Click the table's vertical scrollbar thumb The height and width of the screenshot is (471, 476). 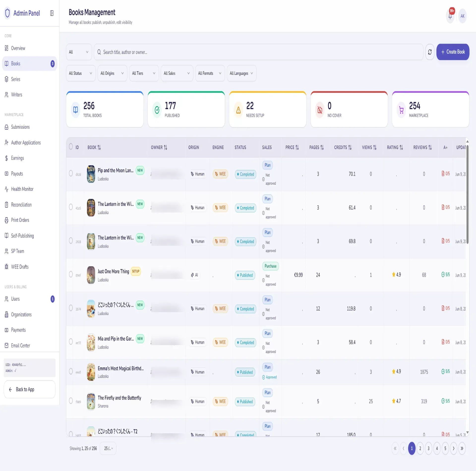(467, 194)
